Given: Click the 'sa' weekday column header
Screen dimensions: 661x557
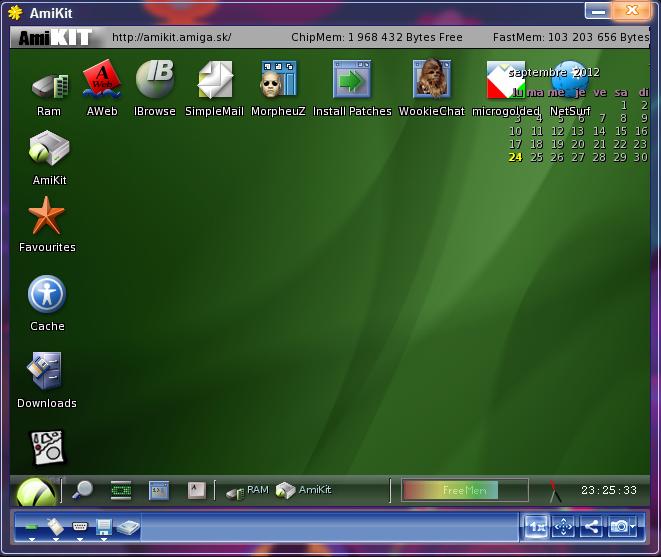Looking at the screenshot, I should click(x=621, y=92).
